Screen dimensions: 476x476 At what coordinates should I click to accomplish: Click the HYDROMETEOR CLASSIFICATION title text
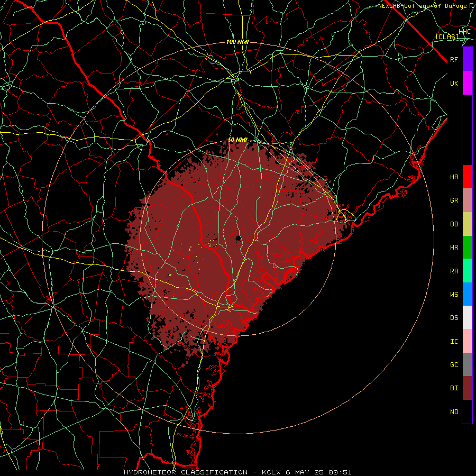[186, 472]
